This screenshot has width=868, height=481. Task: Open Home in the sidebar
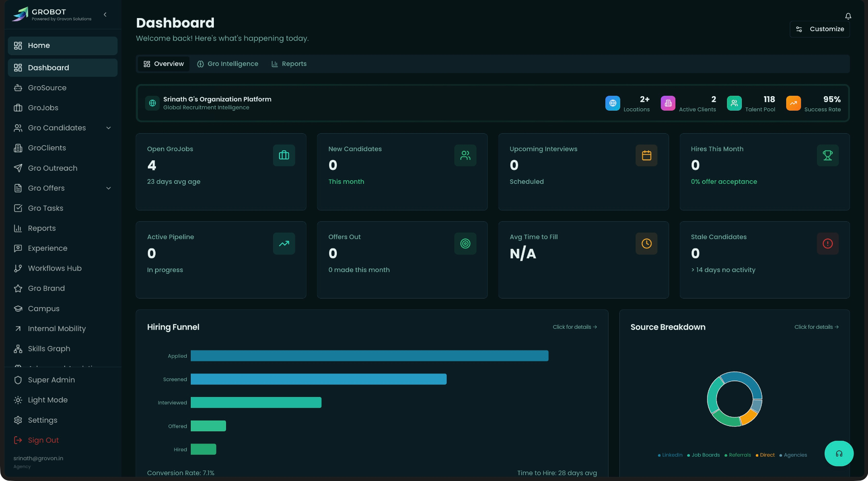62,46
